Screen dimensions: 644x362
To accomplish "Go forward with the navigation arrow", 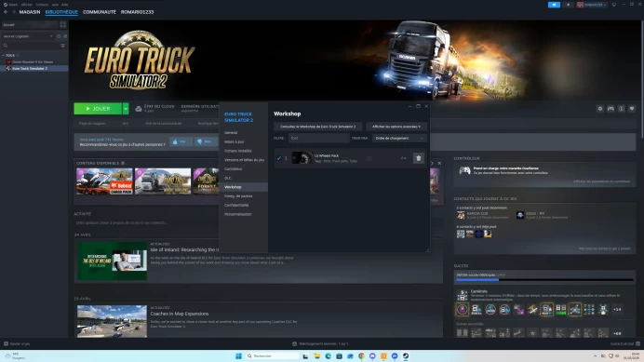I will click(14, 12).
